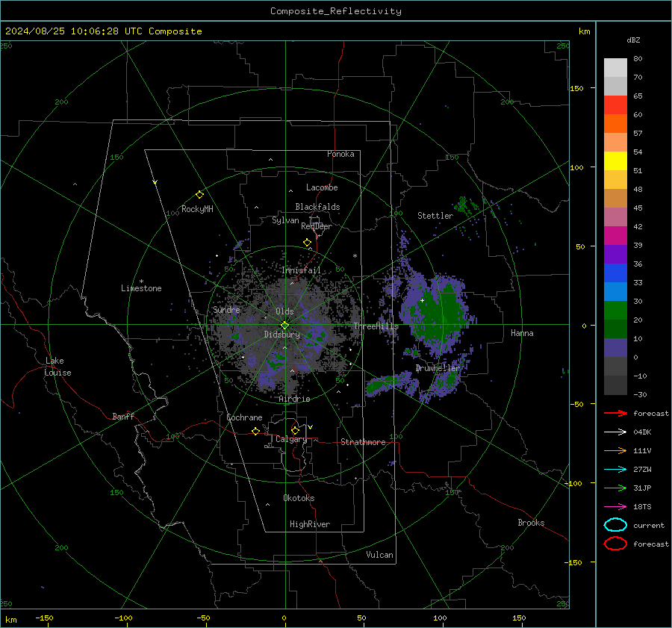Click the magenta 18TS arrow icon

[615, 507]
